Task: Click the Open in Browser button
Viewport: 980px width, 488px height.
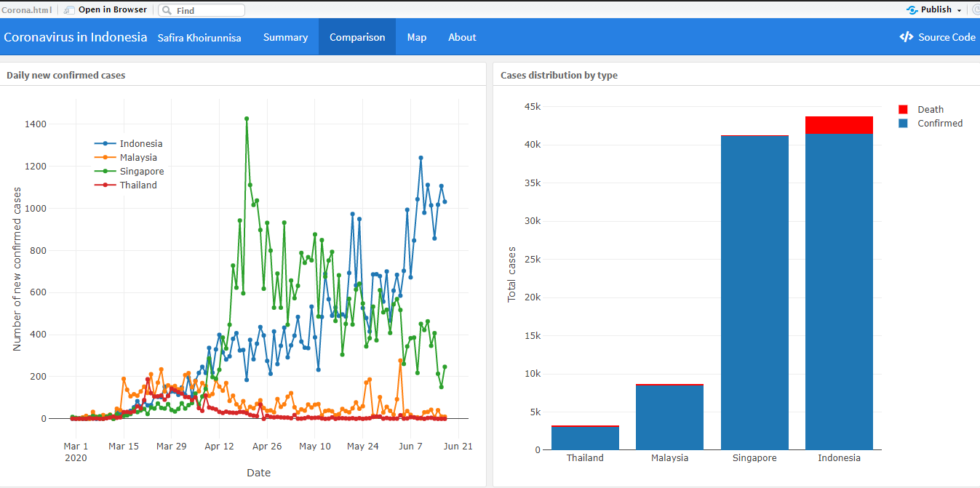Action: 105,10
